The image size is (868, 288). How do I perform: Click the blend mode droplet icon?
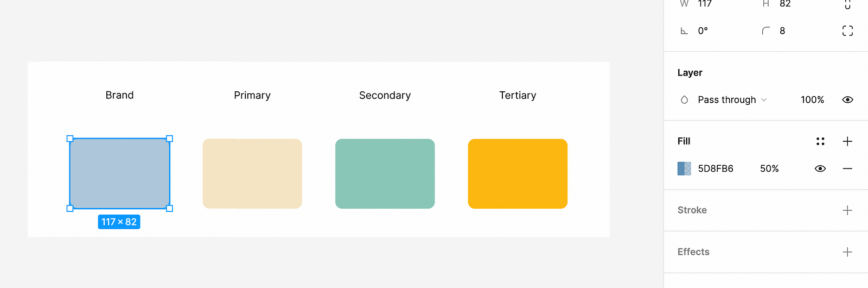click(x=684, y=100)
